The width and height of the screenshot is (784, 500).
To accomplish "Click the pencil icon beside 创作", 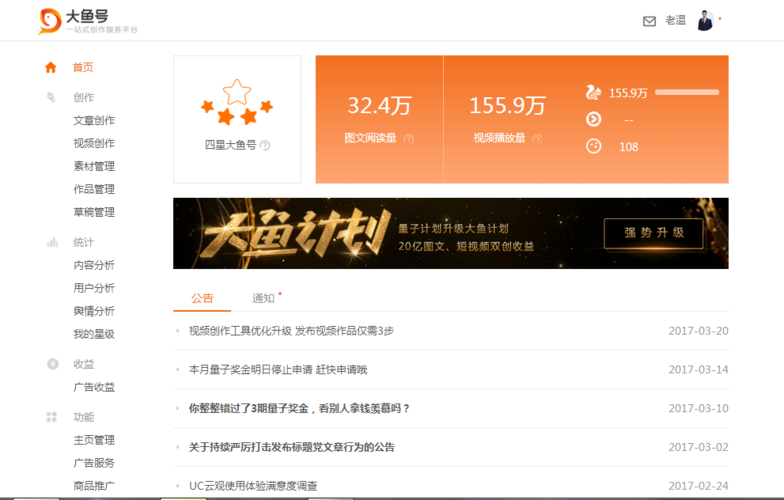I will pyautogui.click(x=51, y=97).
